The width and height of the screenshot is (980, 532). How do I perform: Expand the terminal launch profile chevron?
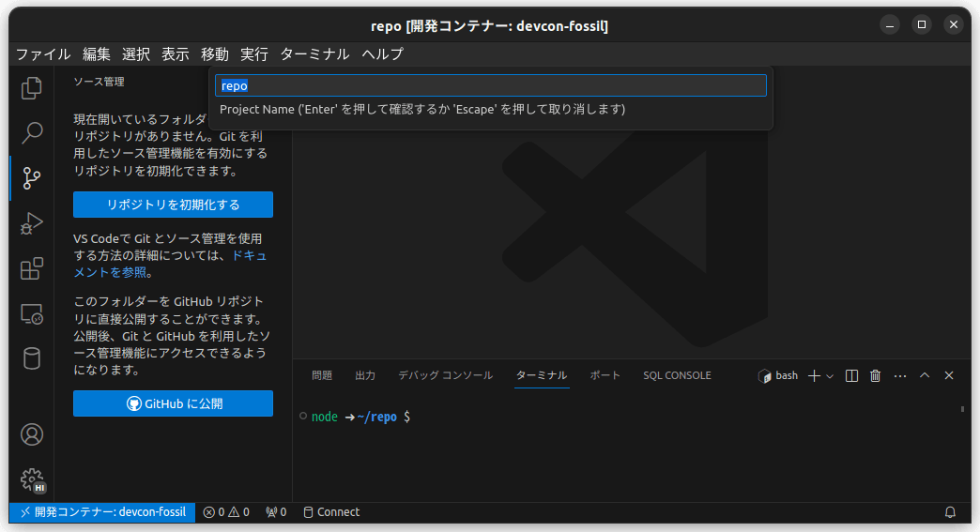click(830, 376)
